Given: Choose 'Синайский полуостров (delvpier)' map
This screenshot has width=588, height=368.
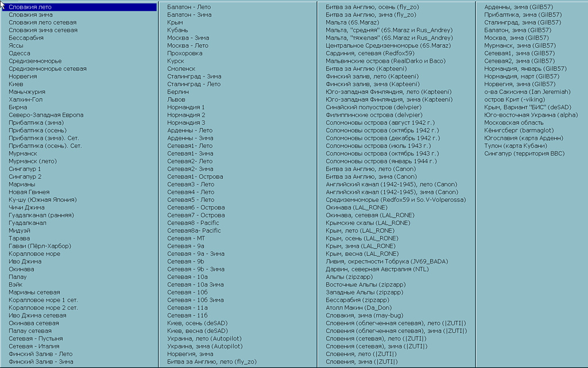Looking at the screenshot, I should [373, 107].
